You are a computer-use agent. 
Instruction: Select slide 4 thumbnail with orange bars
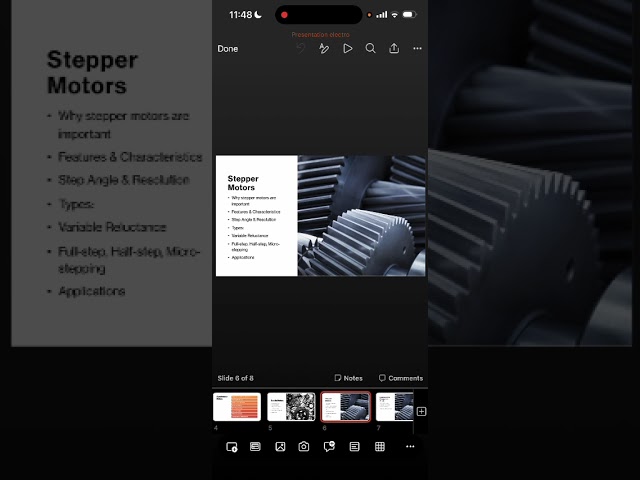point(237,407)
